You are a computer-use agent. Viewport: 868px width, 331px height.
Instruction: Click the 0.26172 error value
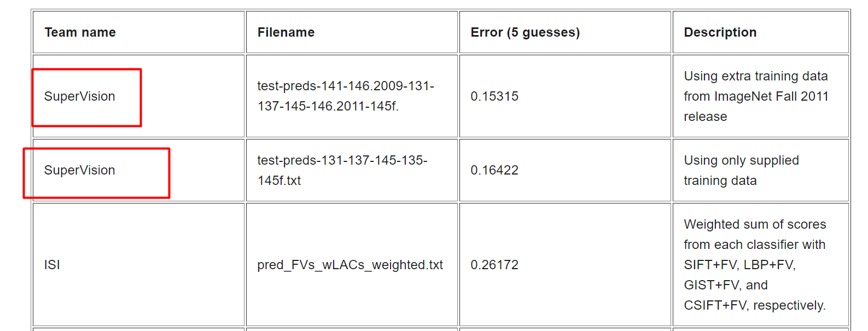(x=494, y=265)
